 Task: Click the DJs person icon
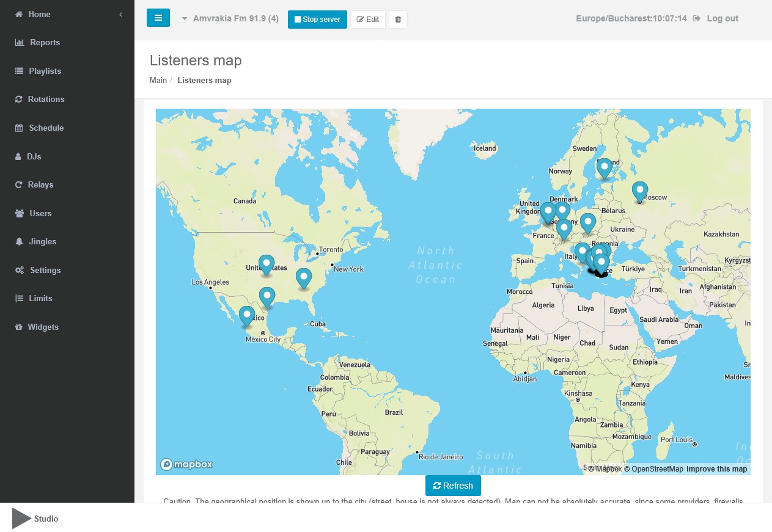coord(18,157)
